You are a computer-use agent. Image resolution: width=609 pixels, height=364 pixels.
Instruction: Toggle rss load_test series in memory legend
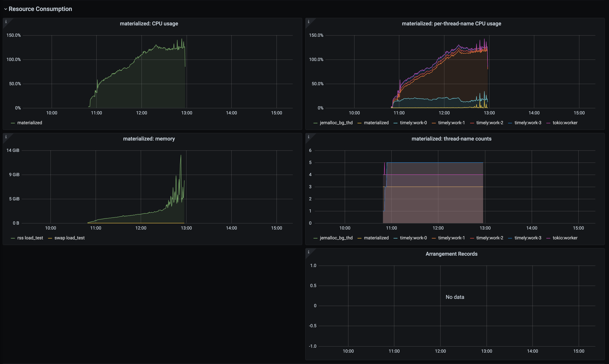pyautogui.click(x=30, y=238)
